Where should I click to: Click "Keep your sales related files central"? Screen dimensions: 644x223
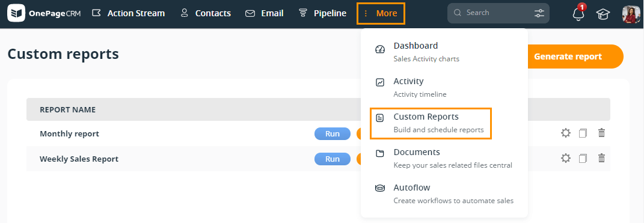tap(453, 165)
